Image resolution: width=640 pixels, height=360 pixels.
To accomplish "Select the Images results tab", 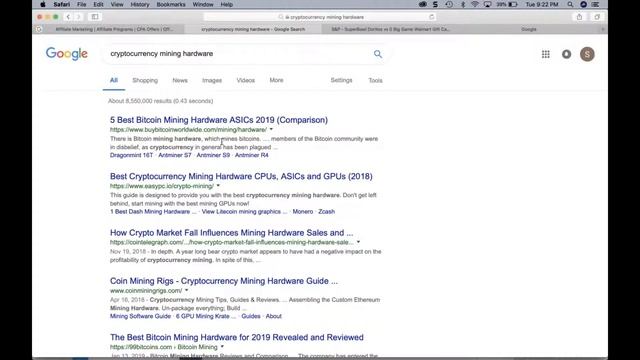I will coord(212,80).
